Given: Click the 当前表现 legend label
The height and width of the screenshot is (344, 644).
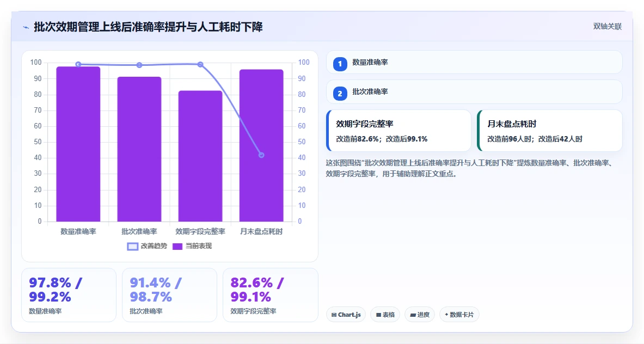Looking at the screenshot, I should click(x=198, y=246).
